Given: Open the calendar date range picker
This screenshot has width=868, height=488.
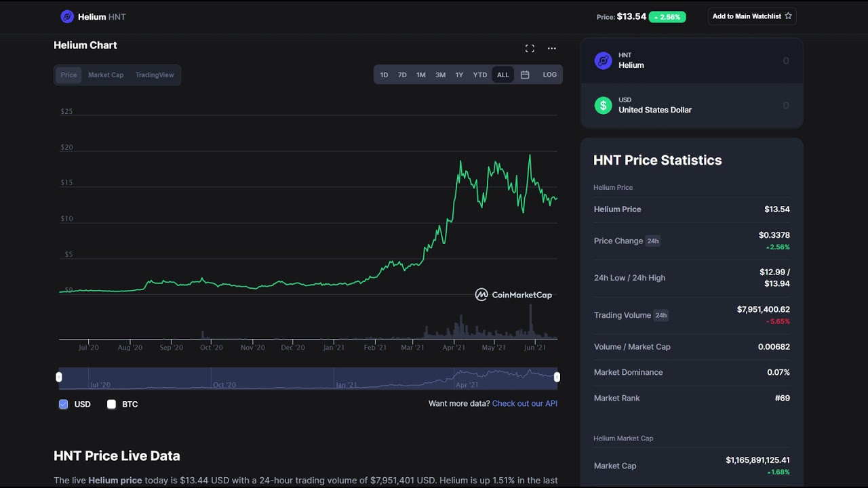Looking at the screenshot, I should [525, 75].
